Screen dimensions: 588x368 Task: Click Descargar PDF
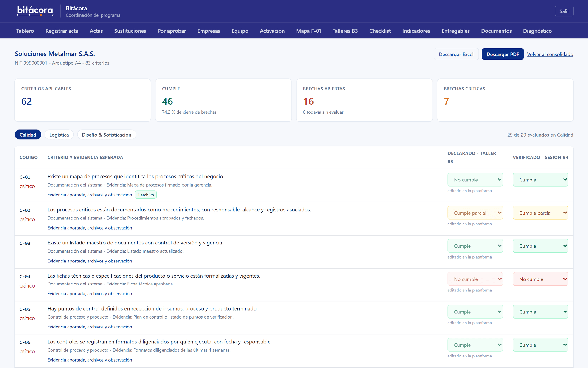(503, 54)
